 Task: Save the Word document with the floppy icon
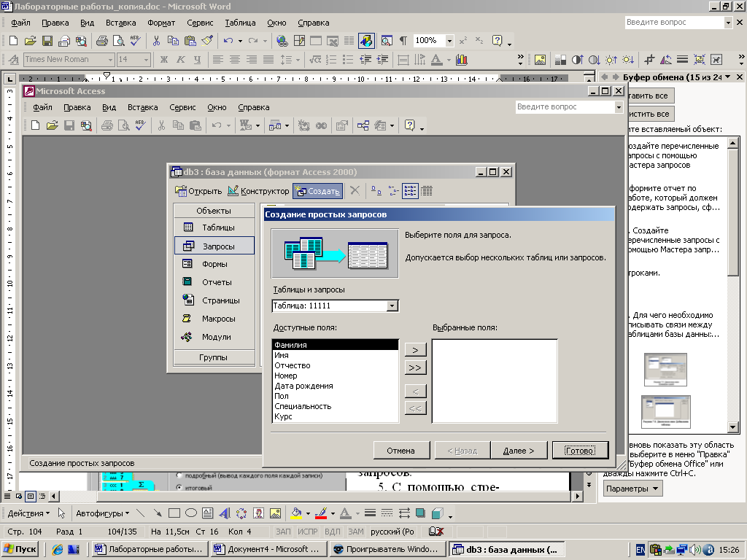[47, 41]
